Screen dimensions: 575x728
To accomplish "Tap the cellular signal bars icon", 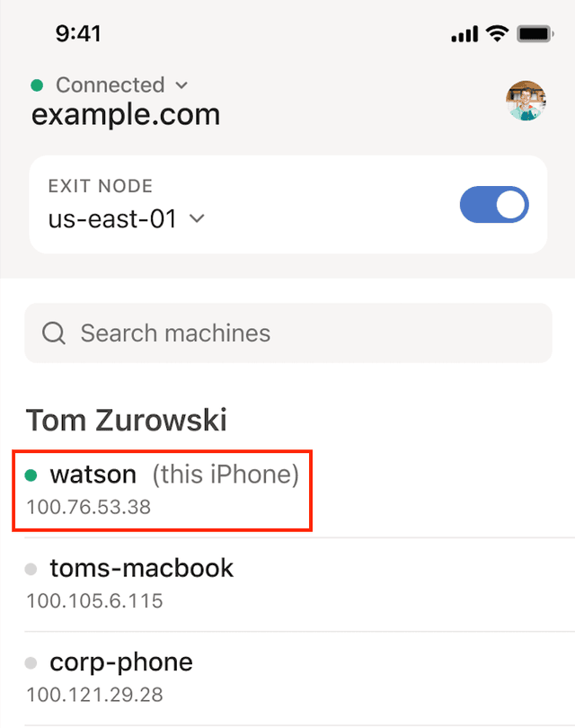I will pos(464,34).
